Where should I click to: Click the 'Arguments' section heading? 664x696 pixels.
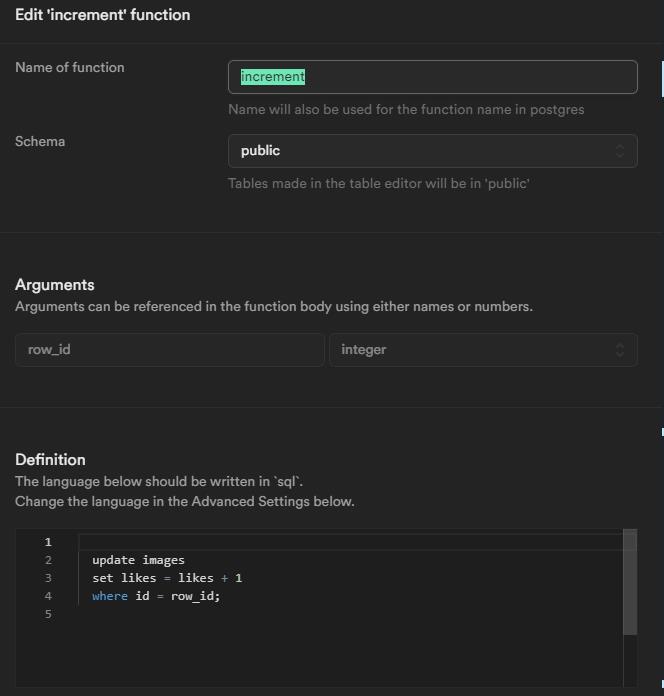(55, 285)
